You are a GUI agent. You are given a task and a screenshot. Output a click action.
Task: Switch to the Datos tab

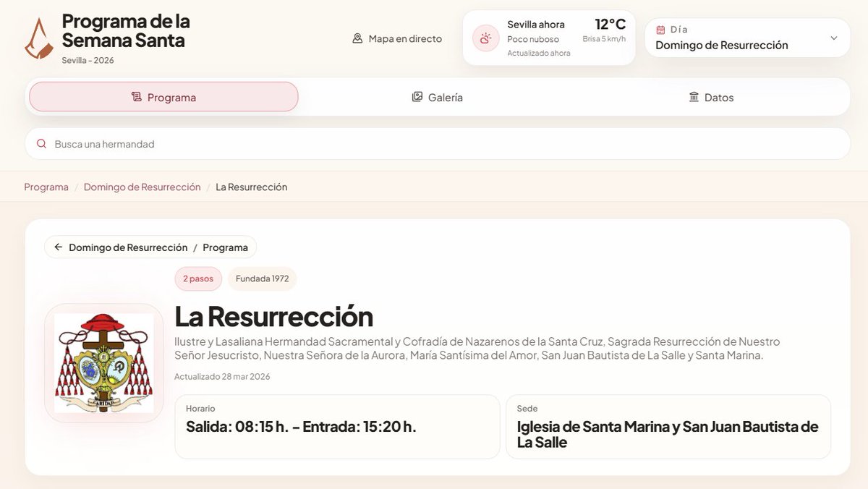[x=711, y=97]
